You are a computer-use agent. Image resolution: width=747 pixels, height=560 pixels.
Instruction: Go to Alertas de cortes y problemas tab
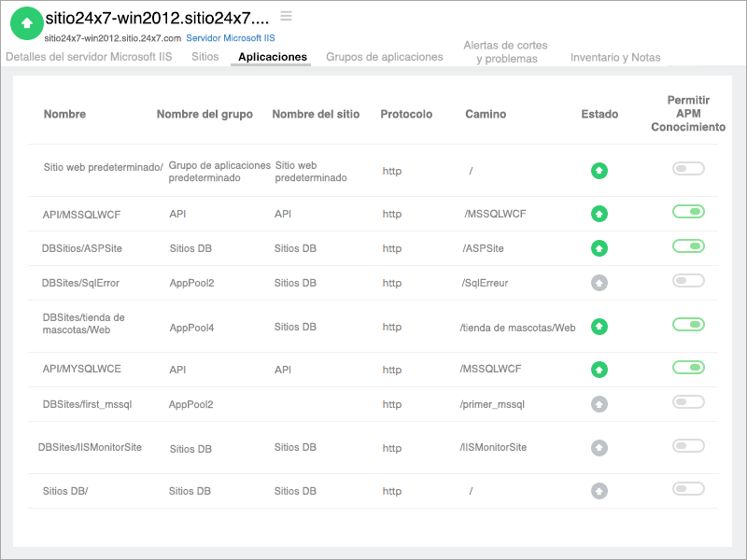point(506,52)
